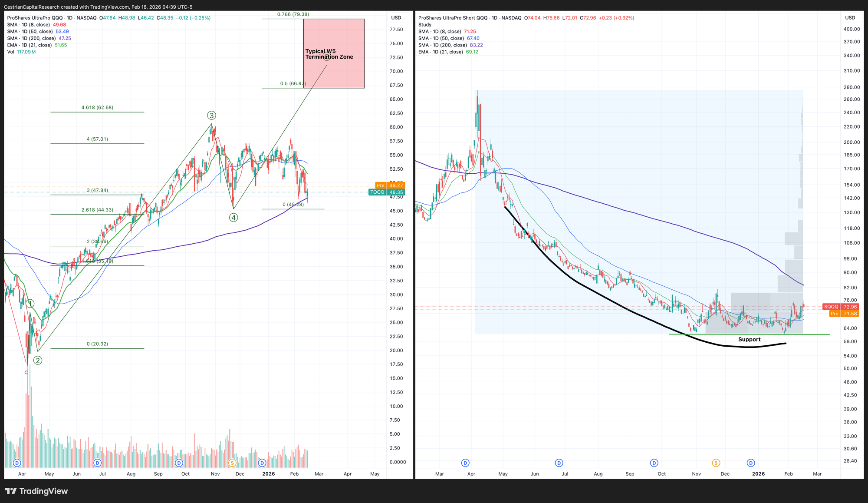The image size is (868, 503).
Task: Open the USD currency selector on the TQQQ chart
Action: click(x=396, y=18)
